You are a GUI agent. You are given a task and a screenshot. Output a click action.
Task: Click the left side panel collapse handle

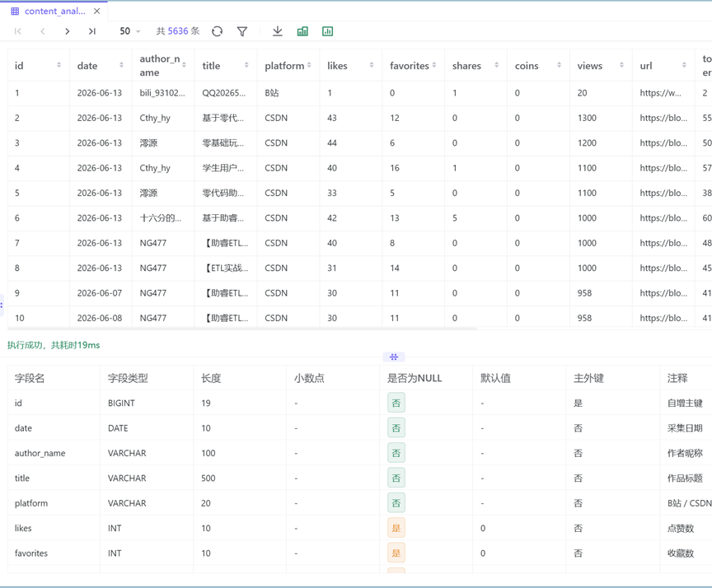2,305
